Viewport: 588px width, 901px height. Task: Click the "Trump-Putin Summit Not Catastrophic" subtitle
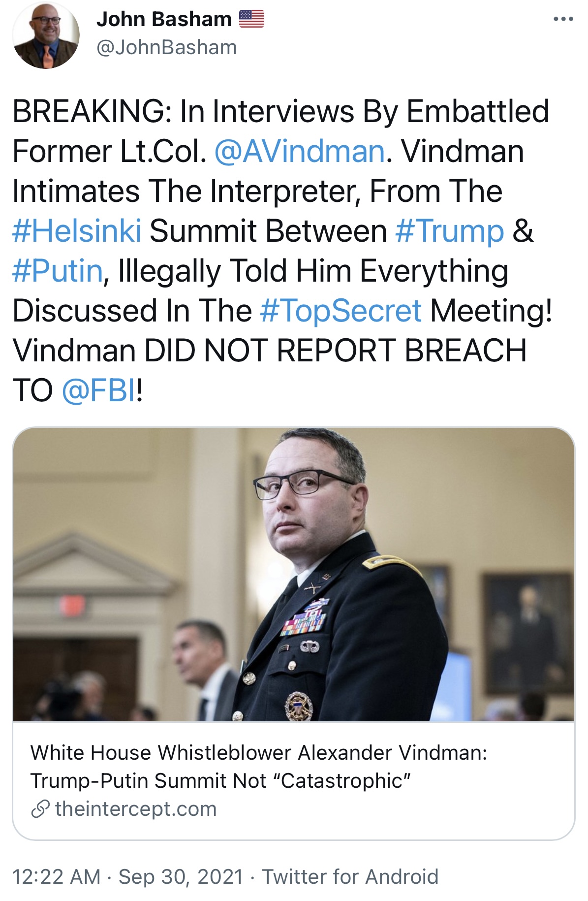coord(220,781)
